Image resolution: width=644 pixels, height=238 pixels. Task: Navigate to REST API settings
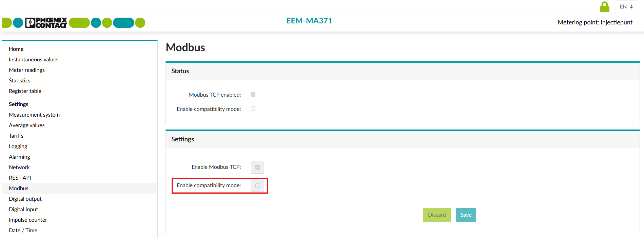20,178
